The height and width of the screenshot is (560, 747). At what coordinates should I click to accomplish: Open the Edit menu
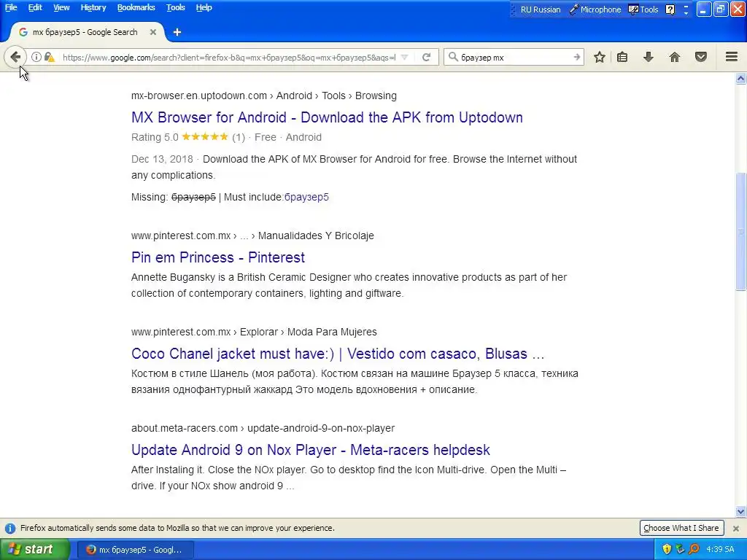point(35,7)
